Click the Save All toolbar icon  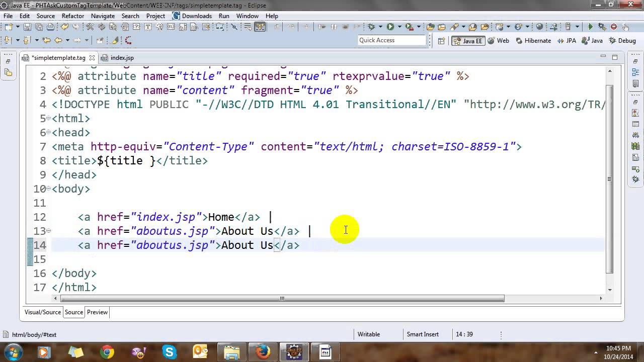coord(39,27)
